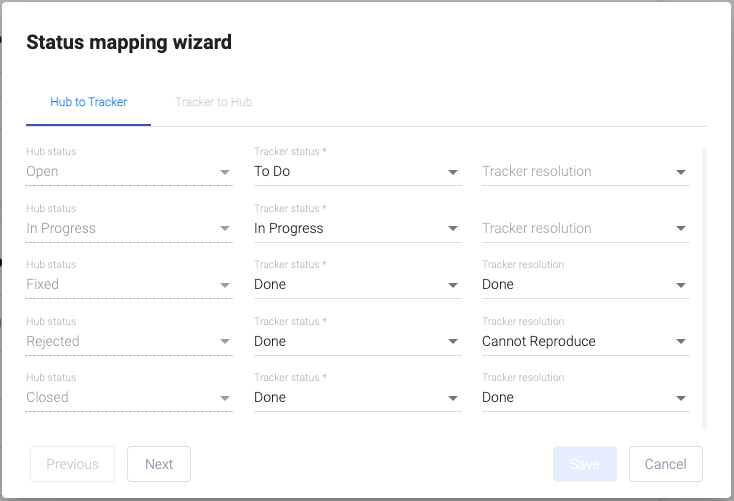Select the Hub to Tracker tab

[89, 102]
